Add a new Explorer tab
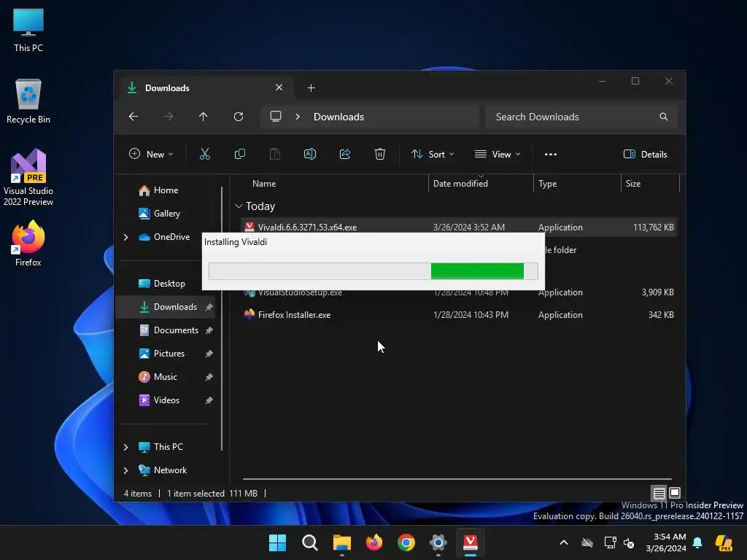Image resolution: width=747 pixels, height=560 pixels. click(311, 88)
